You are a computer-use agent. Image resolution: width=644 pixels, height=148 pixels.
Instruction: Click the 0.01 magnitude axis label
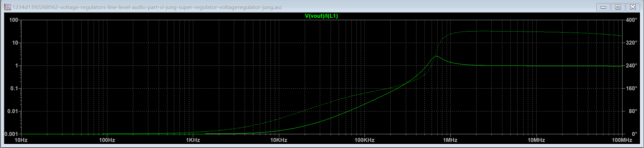point(13,111)
